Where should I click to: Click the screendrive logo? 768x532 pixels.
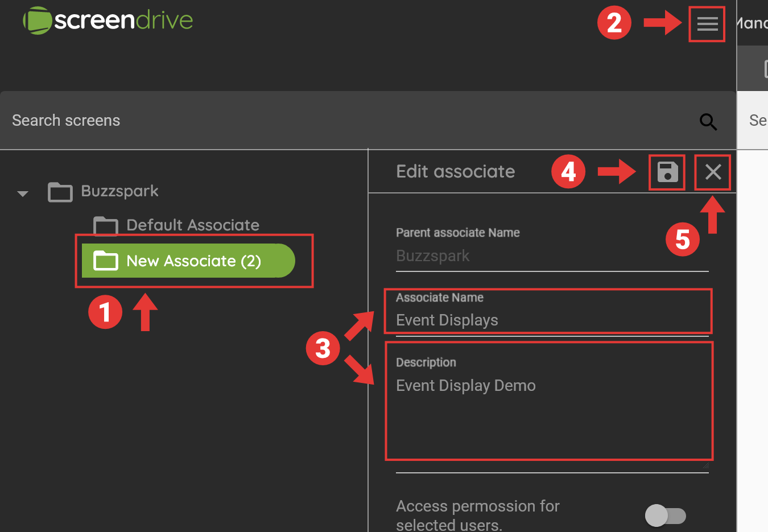click(108, 20)
